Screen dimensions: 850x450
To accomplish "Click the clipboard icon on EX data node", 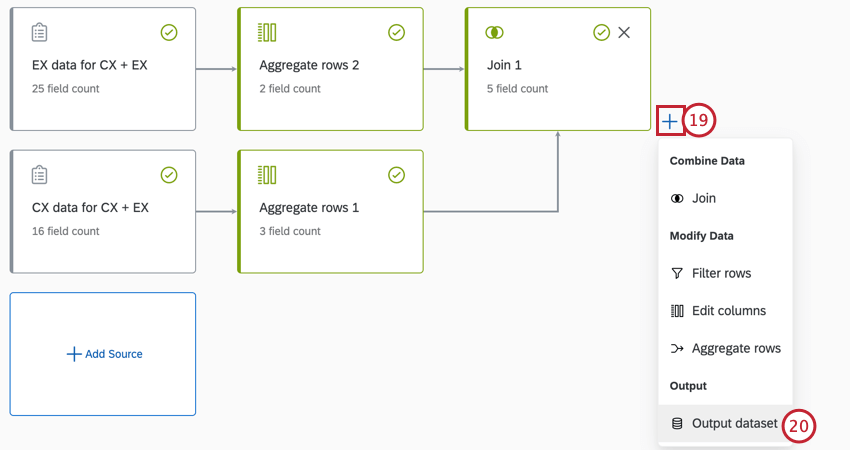I will (40, 33).
